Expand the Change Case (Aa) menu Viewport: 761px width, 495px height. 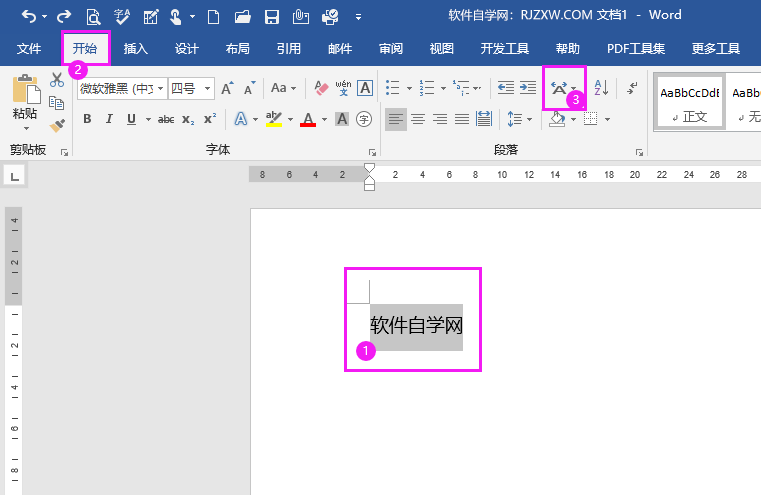(x=283, y=88)
